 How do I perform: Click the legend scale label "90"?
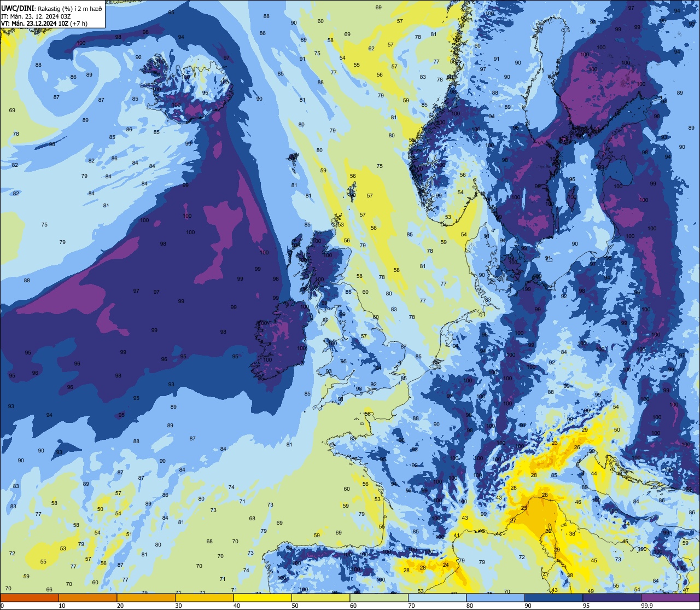point(528,606)
